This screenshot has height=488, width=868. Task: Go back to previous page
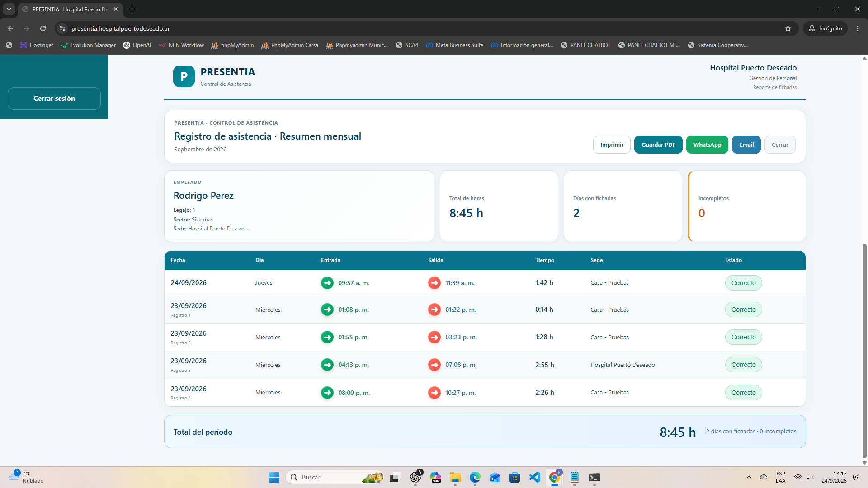click(10, 28)
